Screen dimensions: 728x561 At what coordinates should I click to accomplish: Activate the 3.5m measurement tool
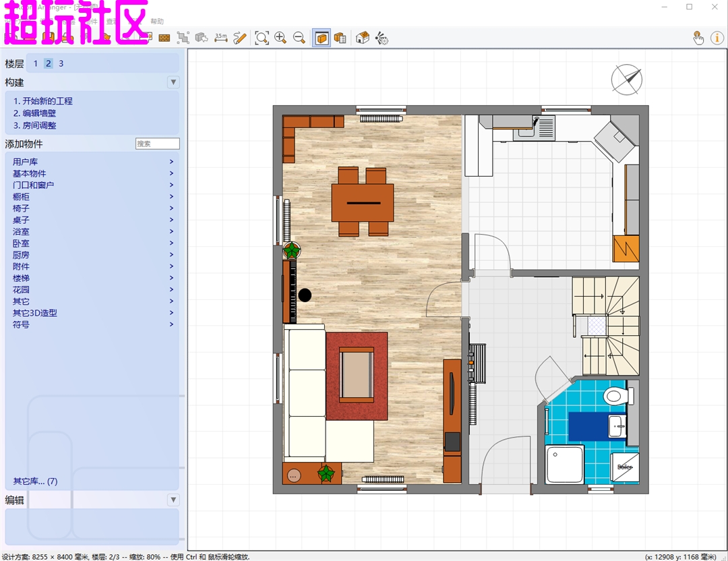[221, 38]
